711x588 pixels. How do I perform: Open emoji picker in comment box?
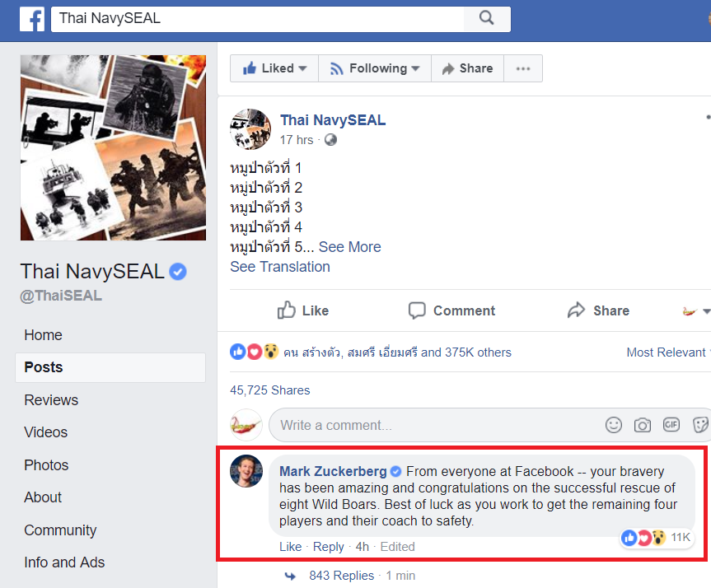(614, 425)
